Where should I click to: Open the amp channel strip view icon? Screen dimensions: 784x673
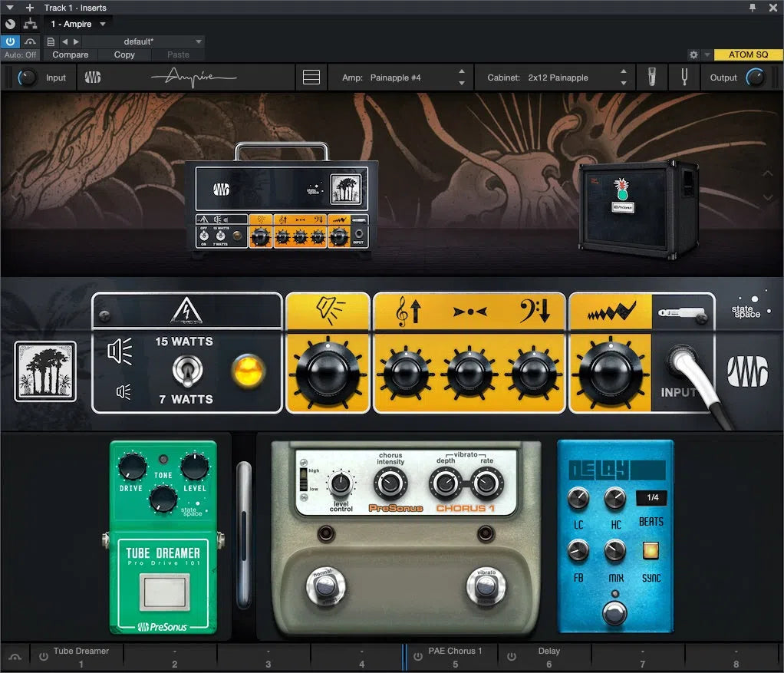click(311, 77)
